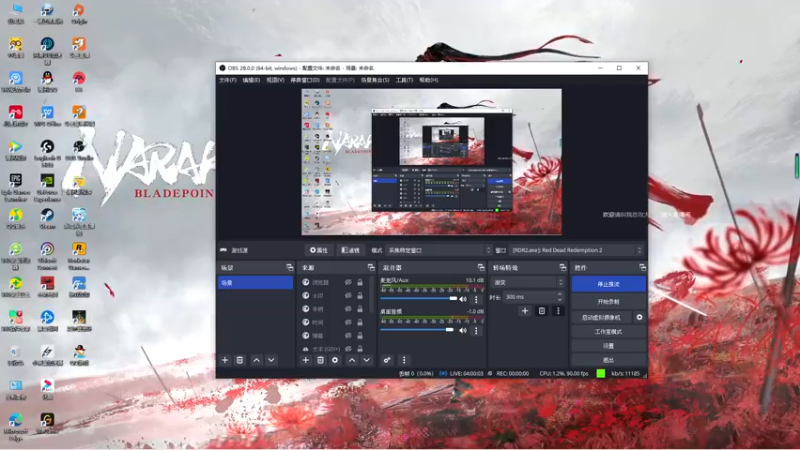Screen dimensions: 800x450
Task: Toggle visibility eye of 浏览器 source
Action: pos(348,282)
